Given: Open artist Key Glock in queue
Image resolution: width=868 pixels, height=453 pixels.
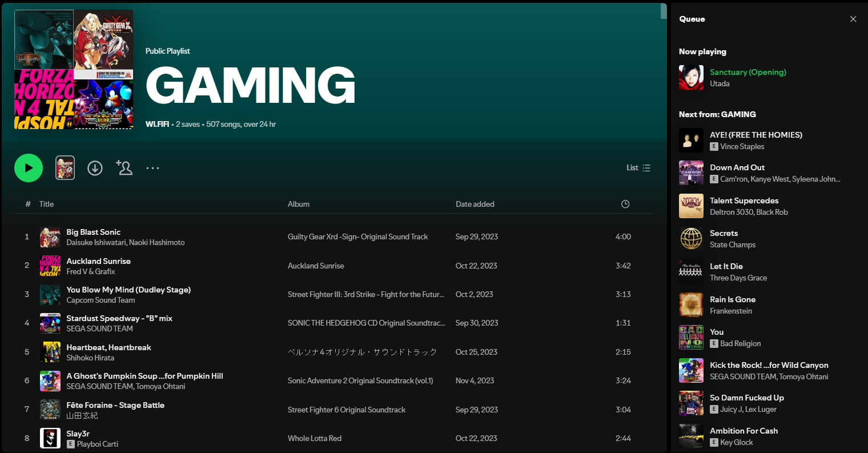Looking at the screenshot, I should [x=736, y=442].
